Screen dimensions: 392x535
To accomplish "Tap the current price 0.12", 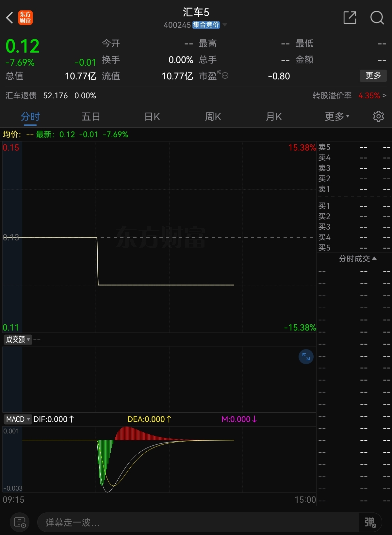I will (23, 46).
